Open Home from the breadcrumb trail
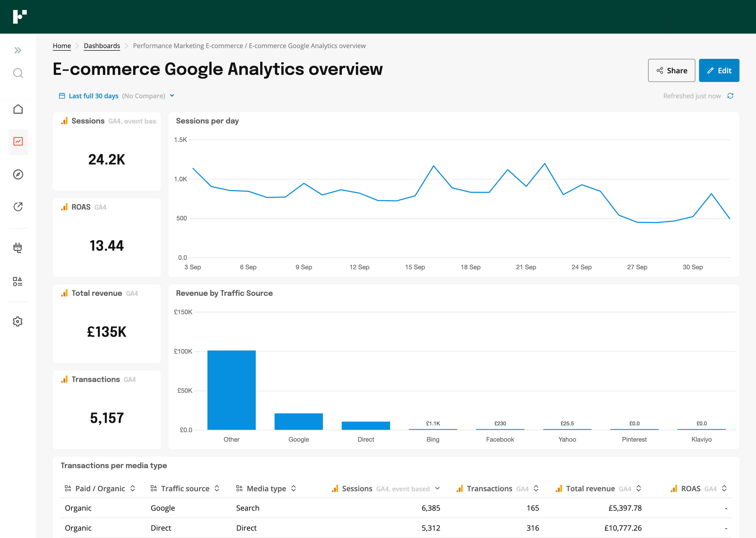756x538 pixels. 62,46
